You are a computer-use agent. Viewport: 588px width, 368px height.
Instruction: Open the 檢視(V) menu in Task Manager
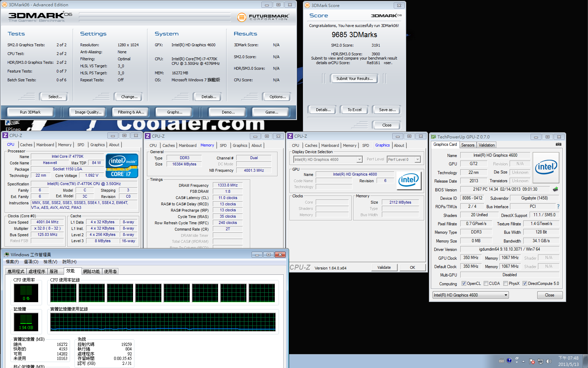point(50,262)
